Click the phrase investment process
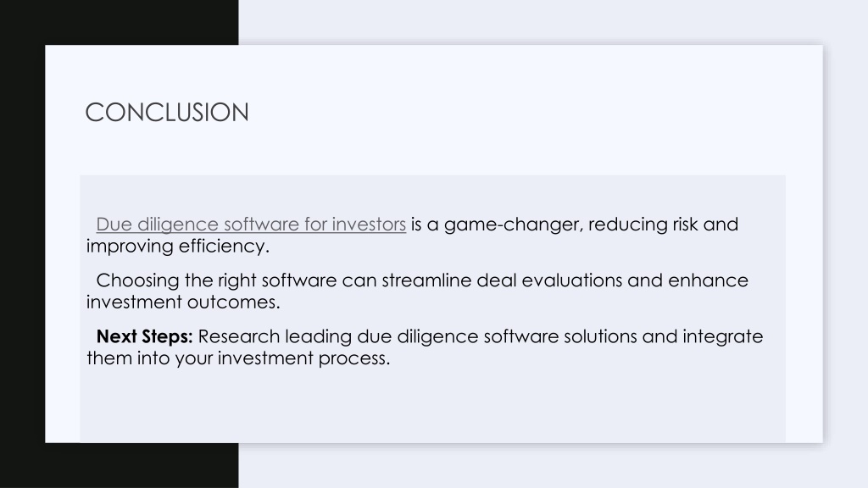Image resolution: width=868 pixels, height=488 pixels. click(304, 358)
